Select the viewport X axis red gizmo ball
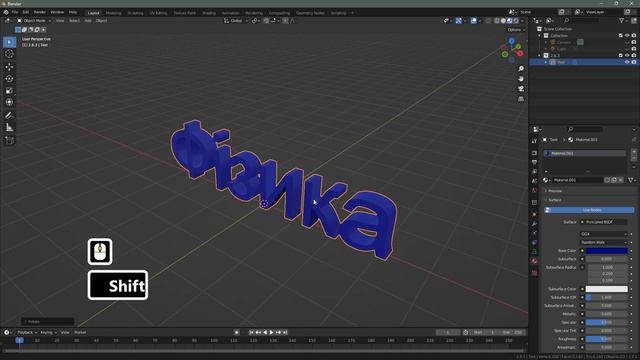 (520, 53)
